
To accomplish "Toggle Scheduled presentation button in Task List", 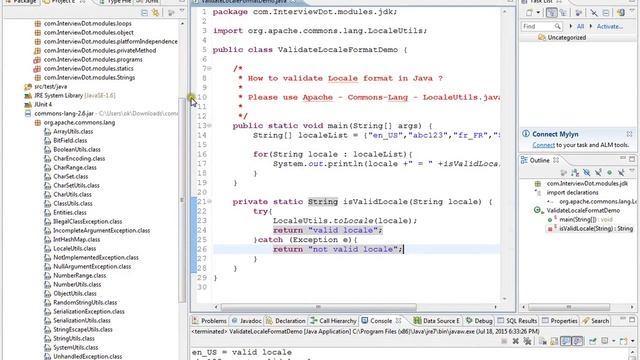I will click(x=563, y=13).
